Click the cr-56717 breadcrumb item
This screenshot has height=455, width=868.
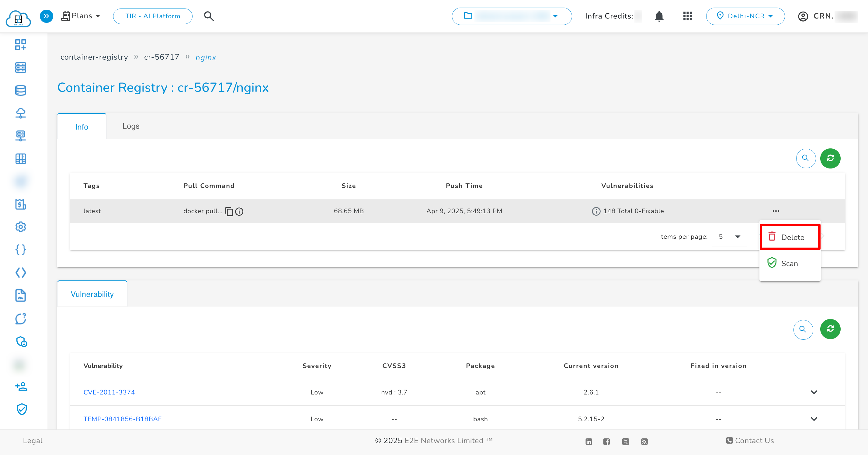click(x=161, y=57)
